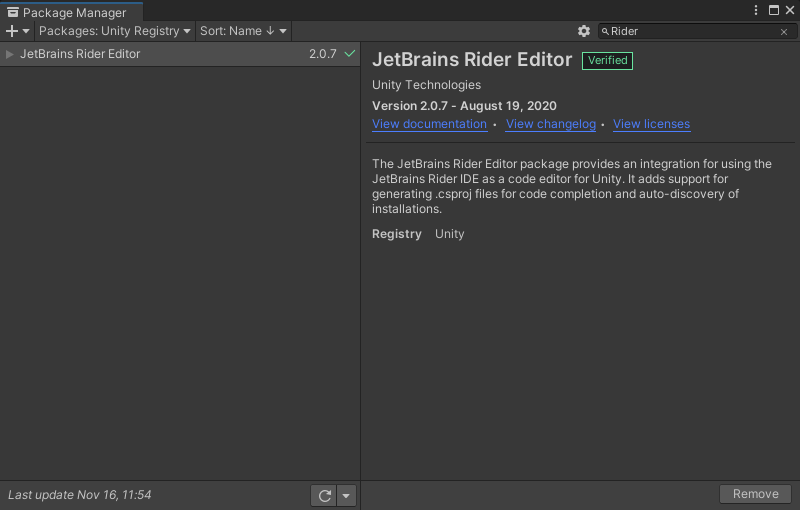Open the advanced settings gear icon
Screen dimensions: 800x510
point(584,31)
